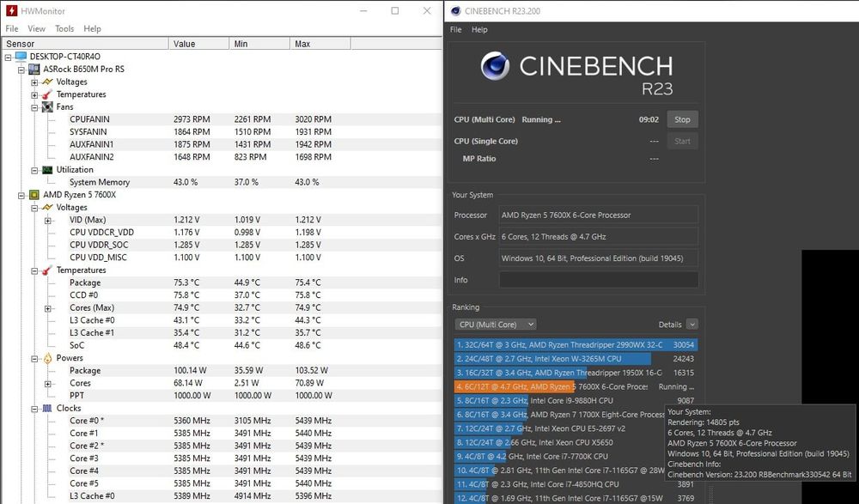Click the motherboard Voltages lightning icon
This screenshot has height=504, width=859.
(x=47, y=82)
